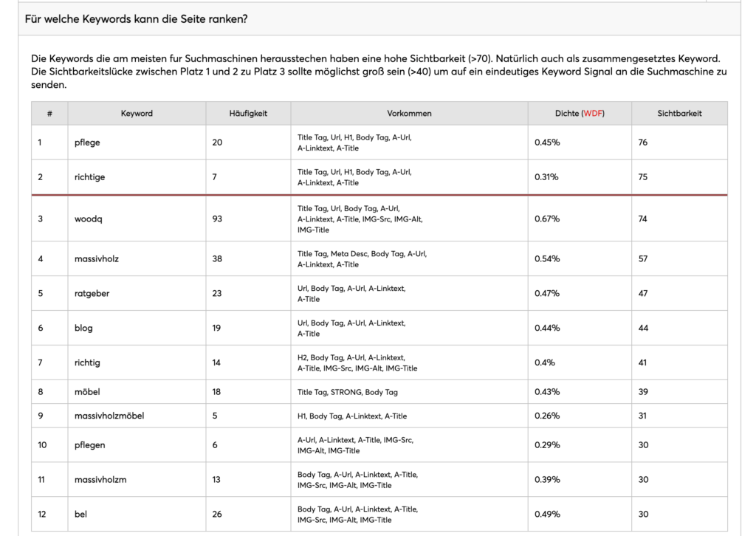Viewport: 756px width, 536px height.
Task: Click the Sichtbarkeit column header
Action: (679, 113)
